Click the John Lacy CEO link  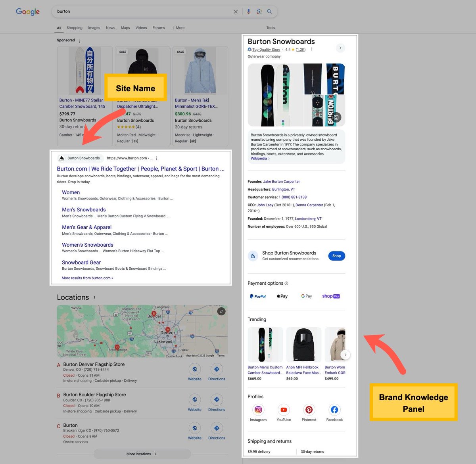coord(265,205)
